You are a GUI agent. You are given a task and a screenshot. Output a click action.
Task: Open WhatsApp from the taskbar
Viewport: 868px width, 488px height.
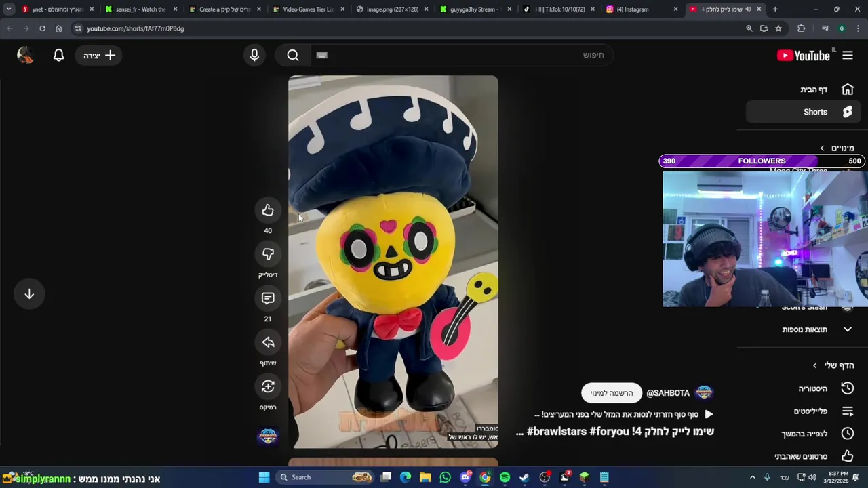[x=445, y=477]
